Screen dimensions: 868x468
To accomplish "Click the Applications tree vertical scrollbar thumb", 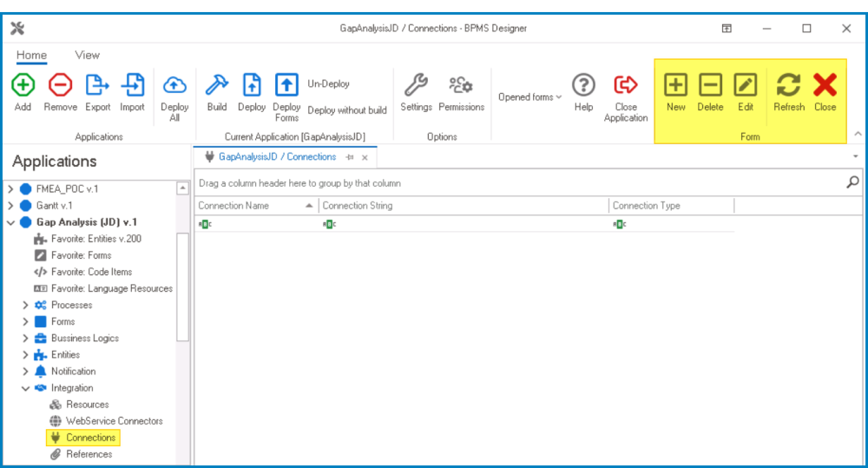I will coord(182,287).
